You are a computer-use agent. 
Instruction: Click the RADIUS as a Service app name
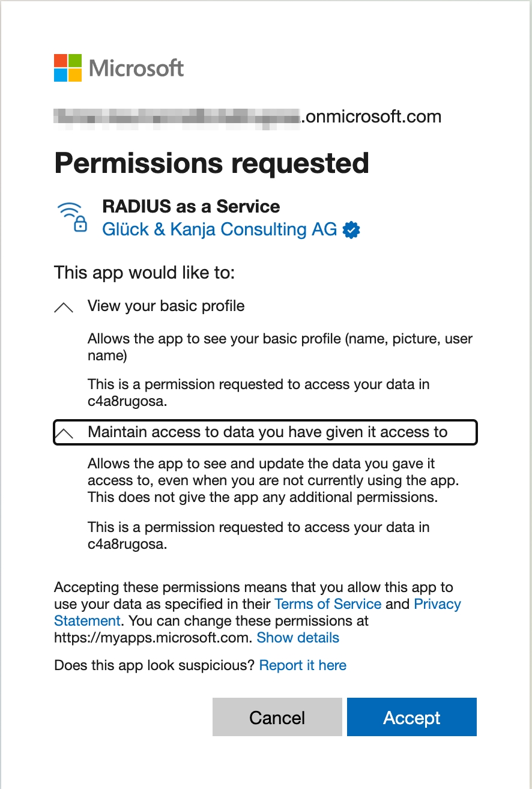[191, 207]
